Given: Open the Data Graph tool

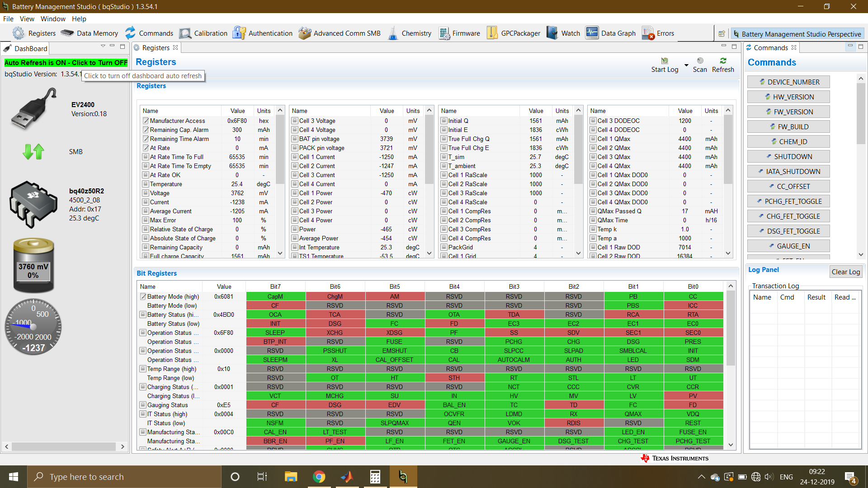Looking at the screenshot, I should pyautogui.click(x=611, y=33).
